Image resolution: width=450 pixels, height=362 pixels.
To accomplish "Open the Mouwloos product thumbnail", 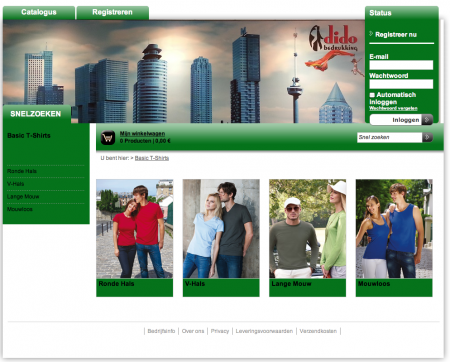I will [x=394, y=238].
